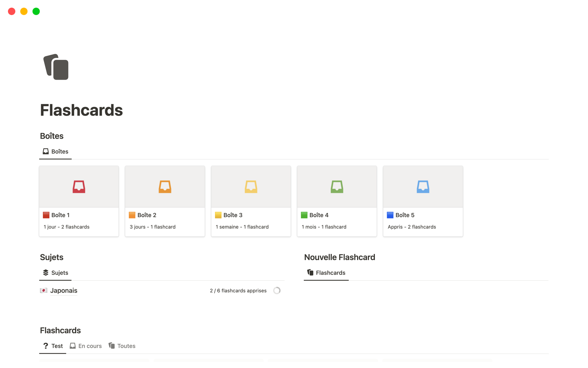Screen dimensions: 588x368
Task: Open the Japonais subject page
Action: pyautogui.click(x=64, y=290)
